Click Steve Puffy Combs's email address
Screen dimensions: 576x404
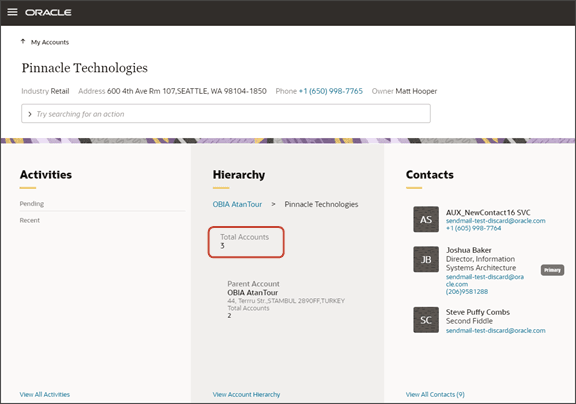point(496,331)
